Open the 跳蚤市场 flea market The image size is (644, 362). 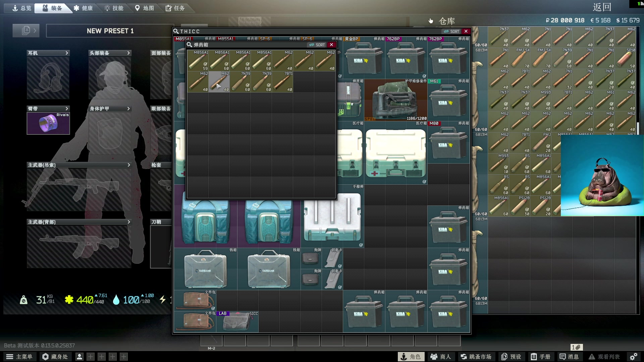click(476, 357)
